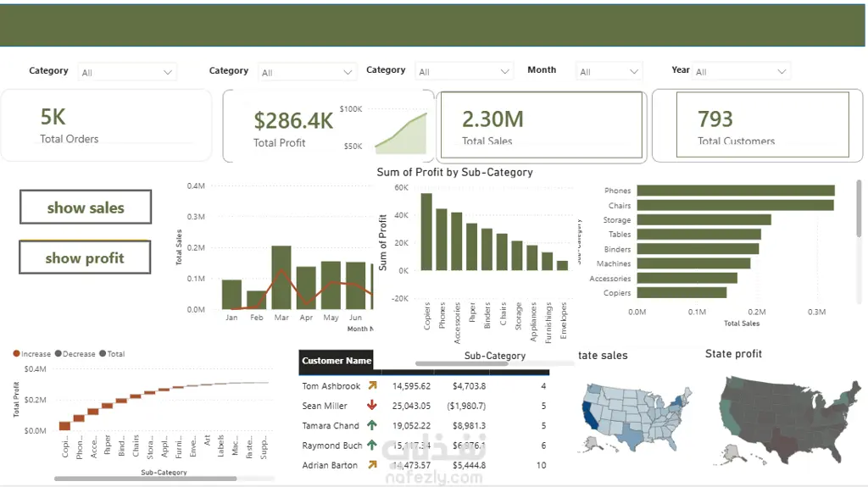Image resolution: width=868 pixels, height=487 pixels.
Task: Select the Chairs bar in sales chart
Action: coord(735,205)
